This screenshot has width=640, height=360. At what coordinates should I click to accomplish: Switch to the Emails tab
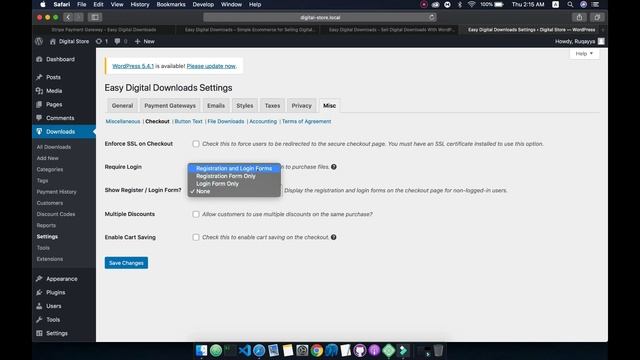(x=216, y=105)
